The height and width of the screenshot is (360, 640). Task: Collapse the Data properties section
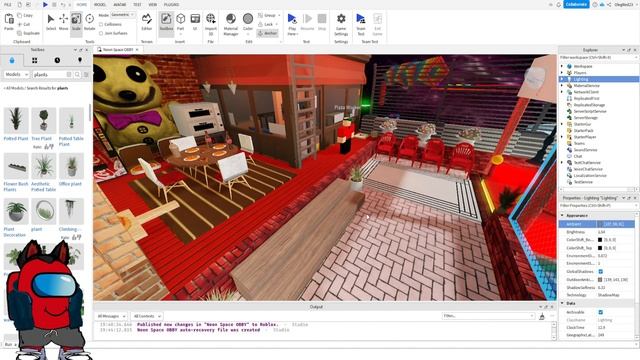[562, 303]
